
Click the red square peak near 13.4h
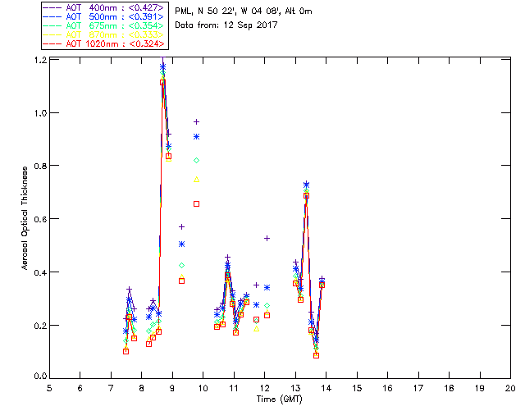click(x=306, y=195)
